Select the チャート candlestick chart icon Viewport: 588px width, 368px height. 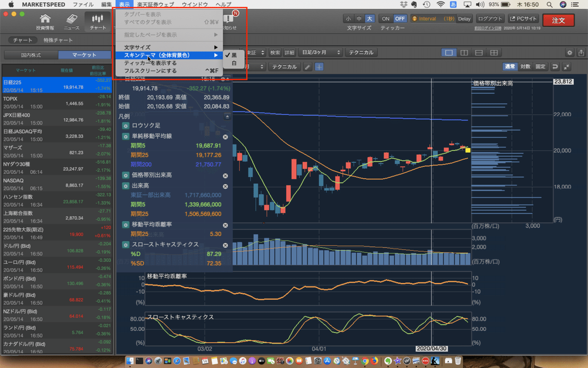click(97, 21)
